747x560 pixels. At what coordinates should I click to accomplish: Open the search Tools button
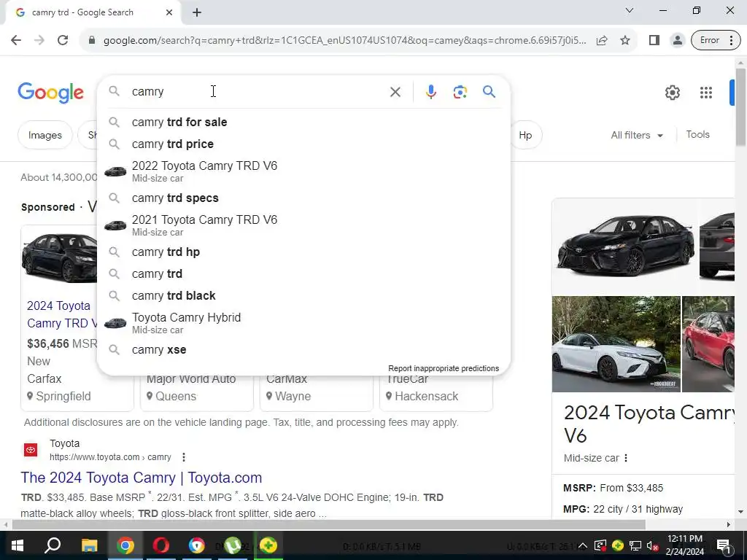coord(697,135)
